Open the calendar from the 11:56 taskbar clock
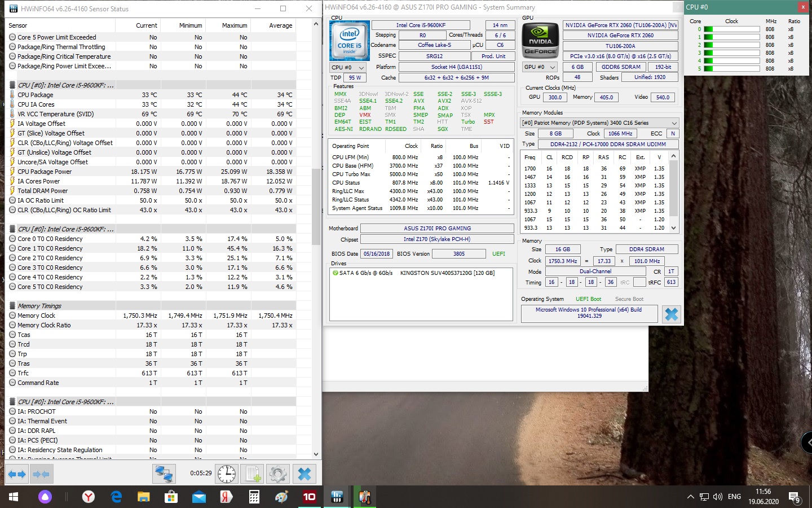812x508 pixels. pyautogui.click(x=764, y=497)
